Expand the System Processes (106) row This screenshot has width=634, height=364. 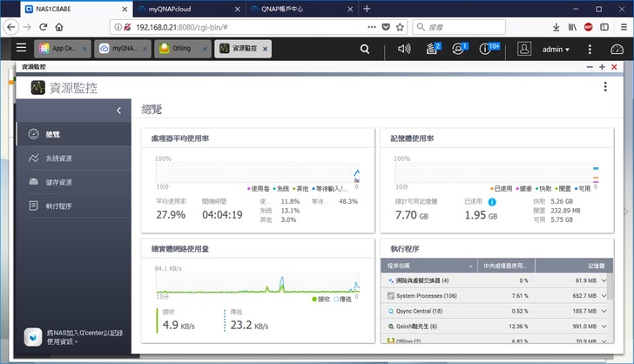coord(388,296)
